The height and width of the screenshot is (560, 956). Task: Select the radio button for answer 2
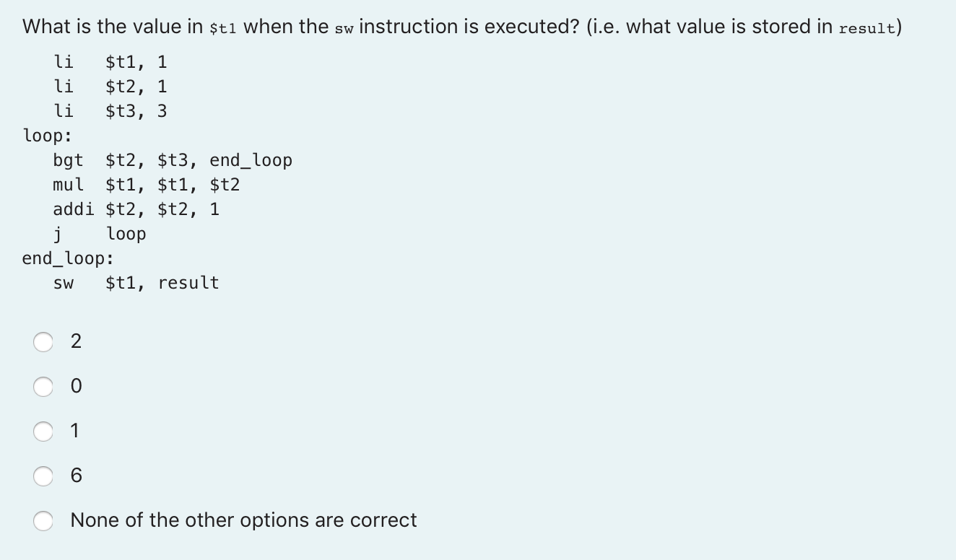(43, 342)
